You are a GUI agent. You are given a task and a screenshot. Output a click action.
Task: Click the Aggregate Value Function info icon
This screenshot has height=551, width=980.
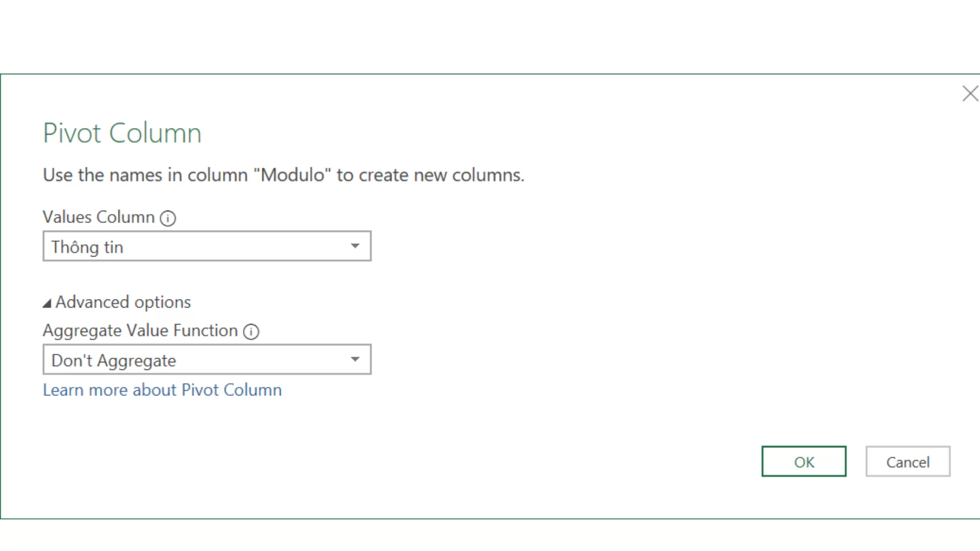251,331
